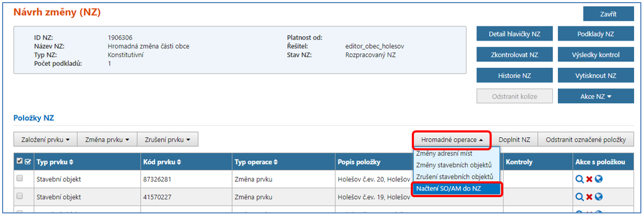Choose Změny stavebních objektů from menu
This screenshot has width=644, height=215.
point(454,165)
